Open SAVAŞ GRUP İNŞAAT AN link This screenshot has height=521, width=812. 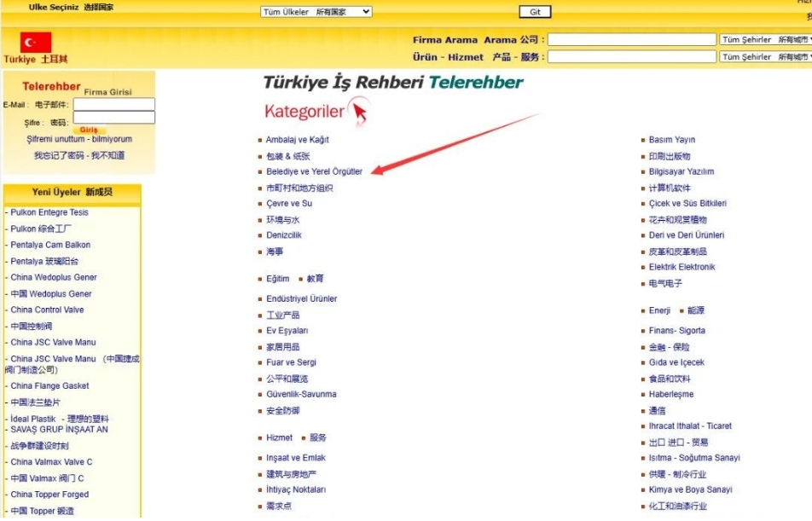[59, 429]
